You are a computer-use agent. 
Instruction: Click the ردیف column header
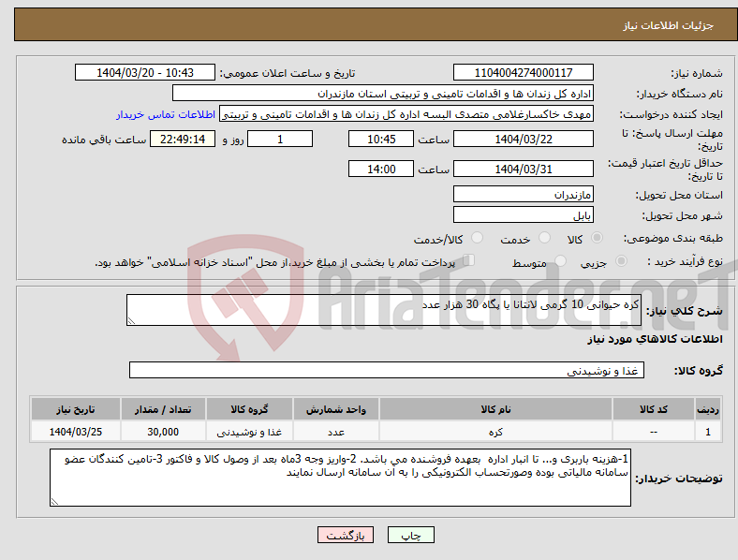click(708, 409)
